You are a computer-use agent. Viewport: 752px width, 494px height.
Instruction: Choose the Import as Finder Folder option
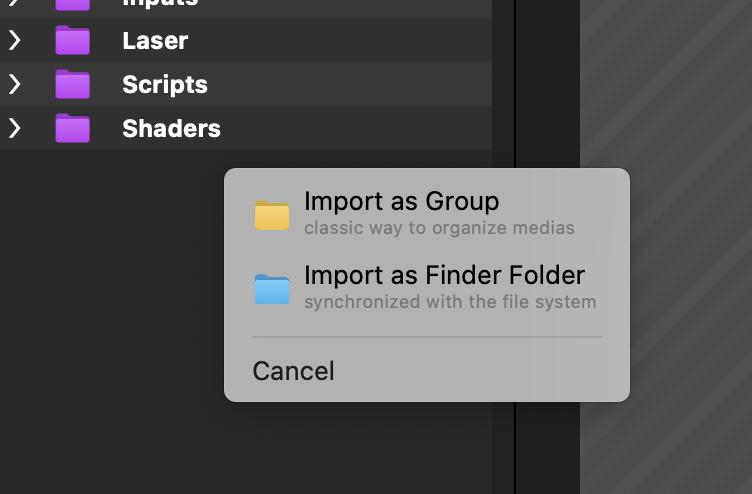(x=444, y=275)
